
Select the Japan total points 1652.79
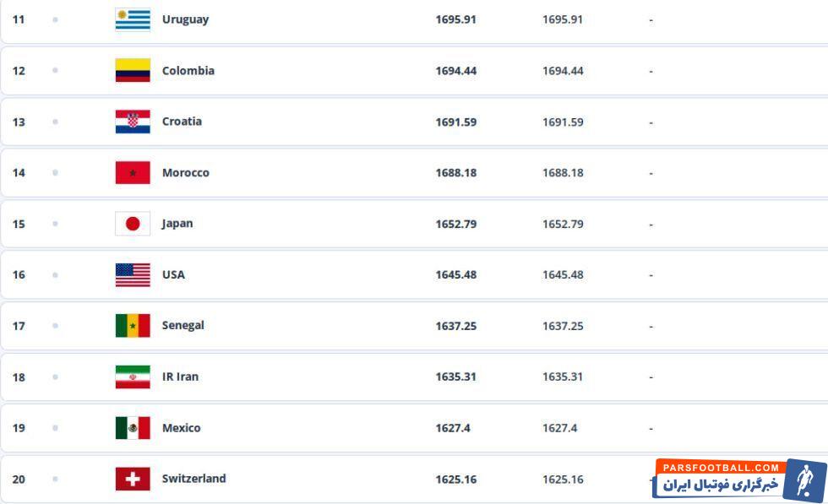point(455,224)
